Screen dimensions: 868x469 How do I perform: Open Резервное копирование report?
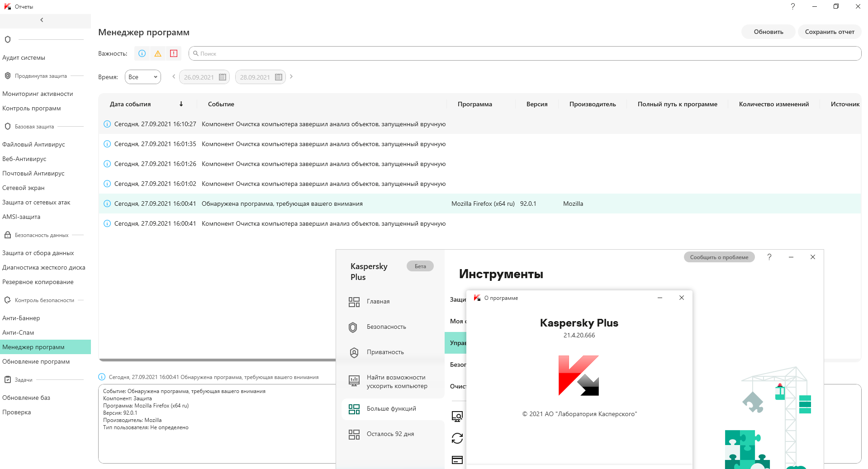(x=38, y=282)
